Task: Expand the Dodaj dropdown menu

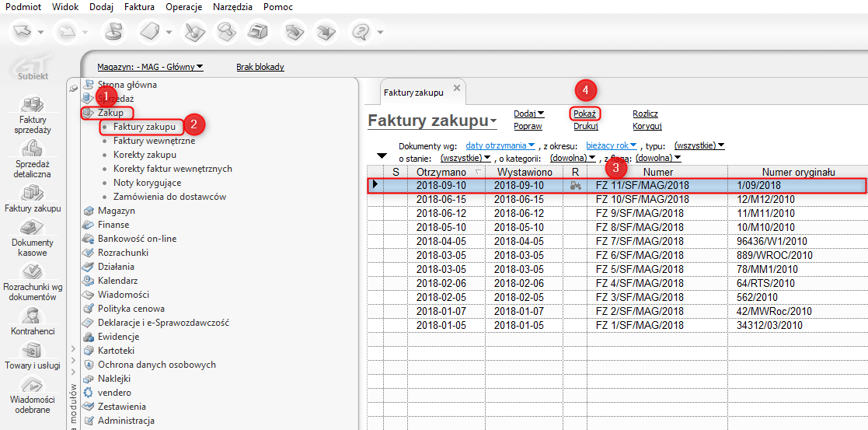Action: pos(529,114)
